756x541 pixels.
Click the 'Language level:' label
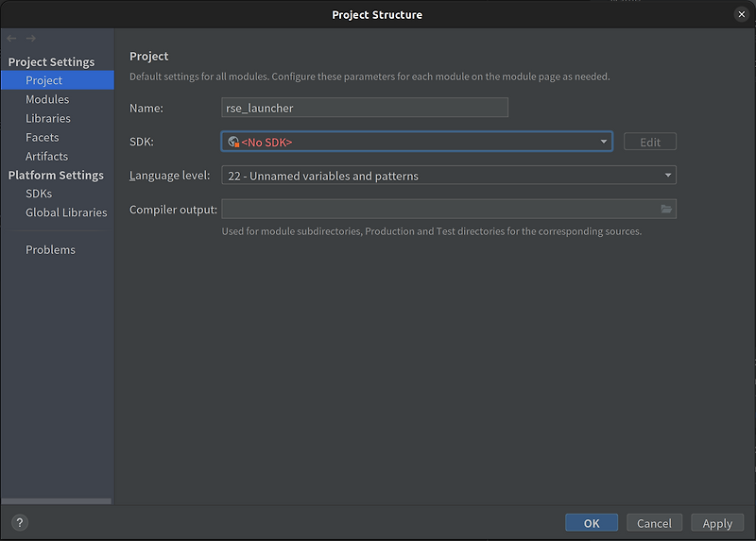pos(170,176)
